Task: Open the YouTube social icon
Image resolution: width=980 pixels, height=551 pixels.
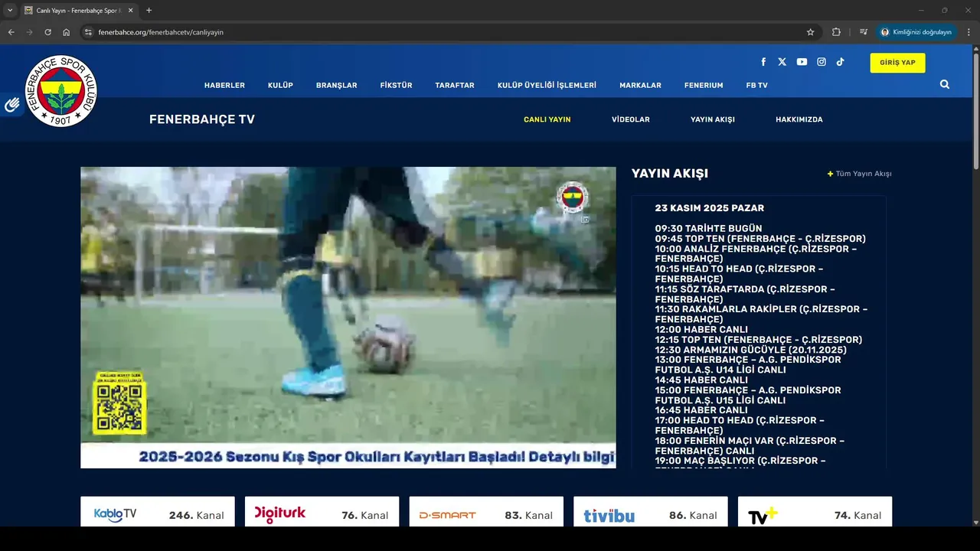Action: (x=802, y=62)
